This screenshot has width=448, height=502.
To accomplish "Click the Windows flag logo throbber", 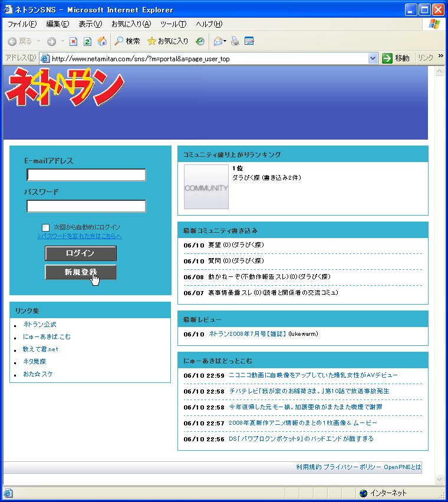I will point(434,24).
